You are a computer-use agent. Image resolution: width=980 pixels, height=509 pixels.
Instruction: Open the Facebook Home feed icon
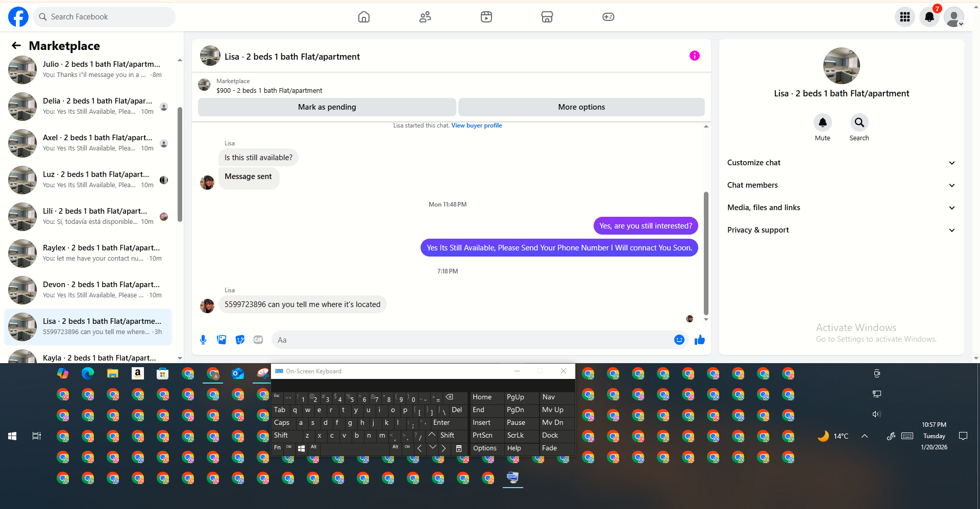point(364,17)
